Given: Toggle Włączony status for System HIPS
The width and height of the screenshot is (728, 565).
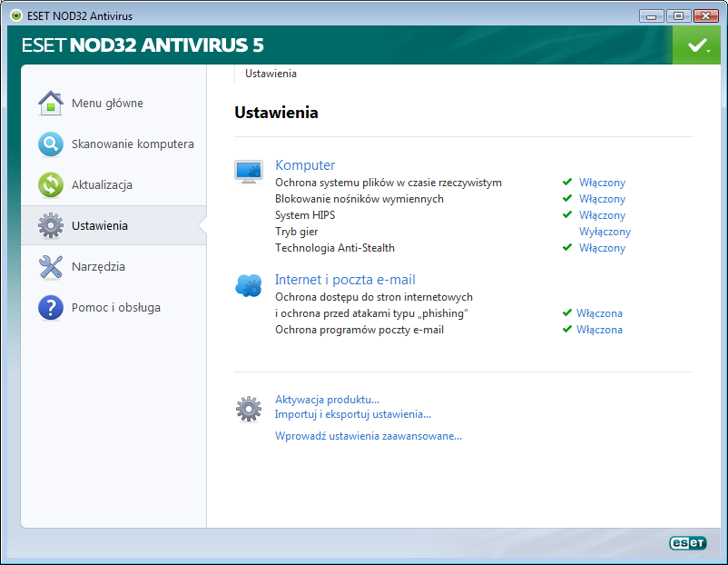Looking at the screenshot, I should tap(602, 215).
